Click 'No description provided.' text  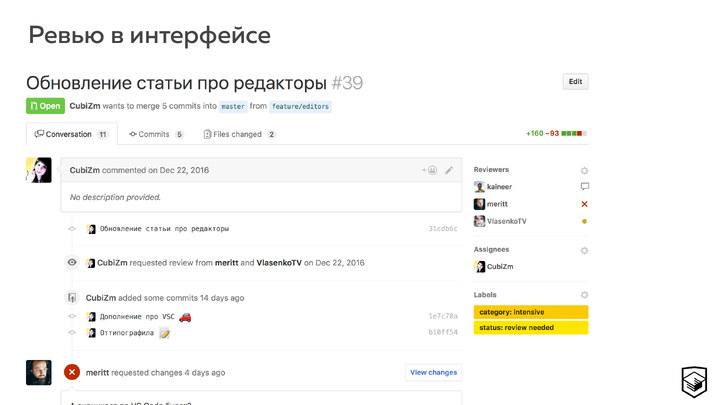click(115, 197)
